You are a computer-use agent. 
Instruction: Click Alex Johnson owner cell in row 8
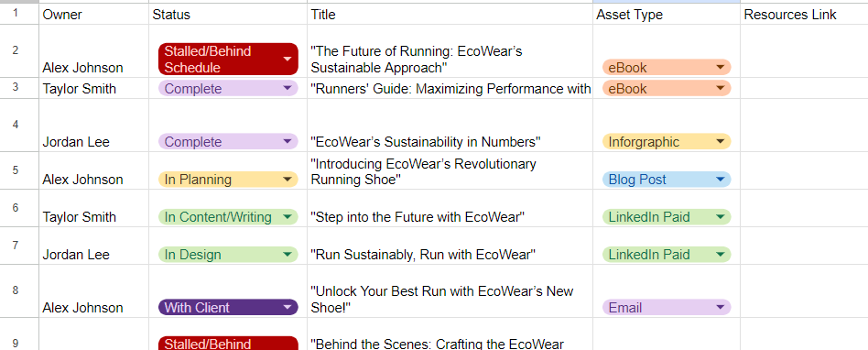[93, 290]
